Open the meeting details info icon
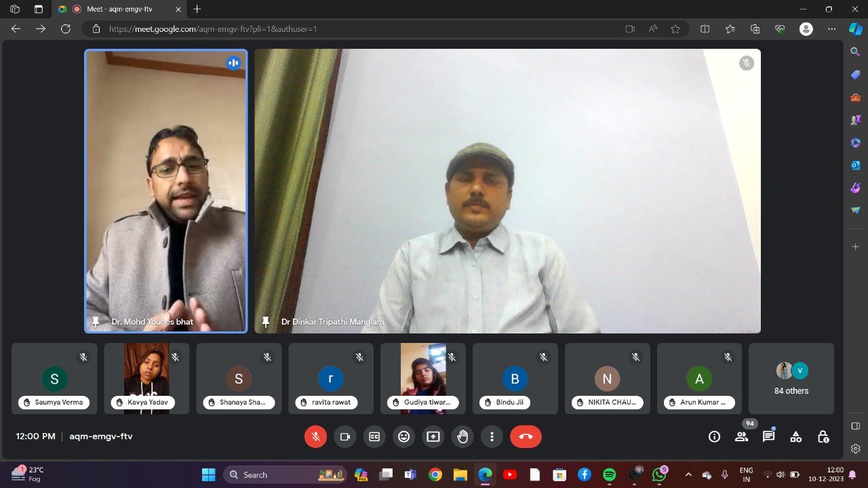 714,437
